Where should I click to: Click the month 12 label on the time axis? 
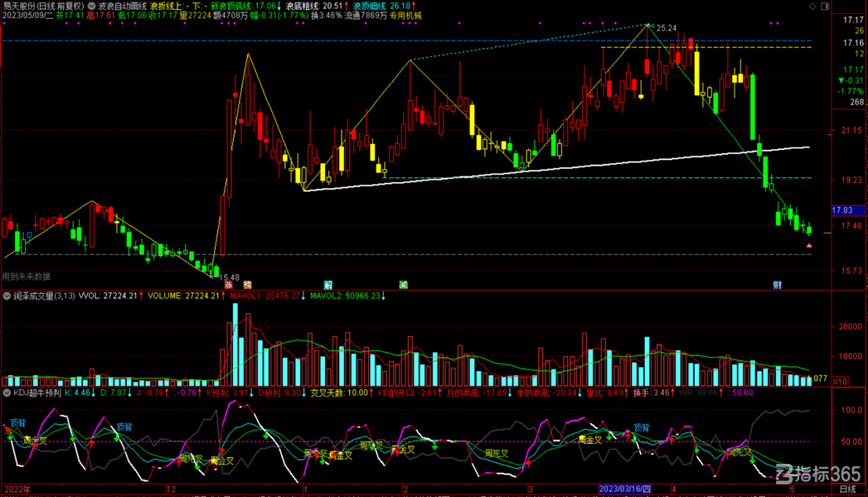(x=171, y=490)
